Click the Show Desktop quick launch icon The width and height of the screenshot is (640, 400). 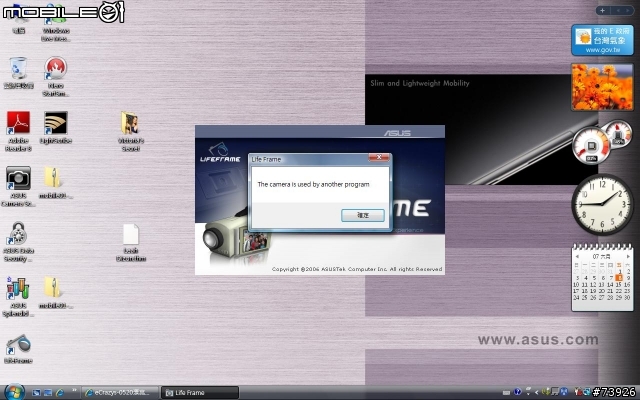click(x=36, y=392)
